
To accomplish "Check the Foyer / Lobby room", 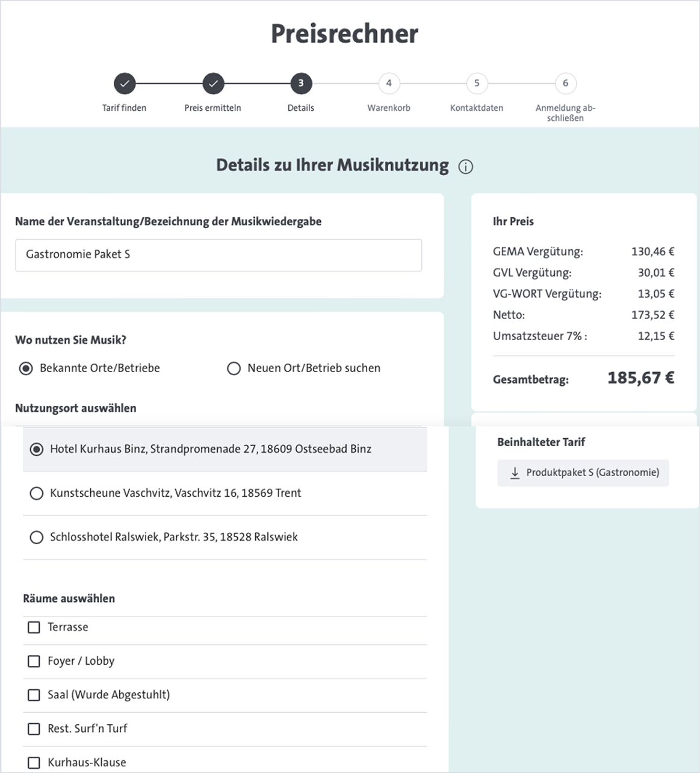I will (34, 661).
